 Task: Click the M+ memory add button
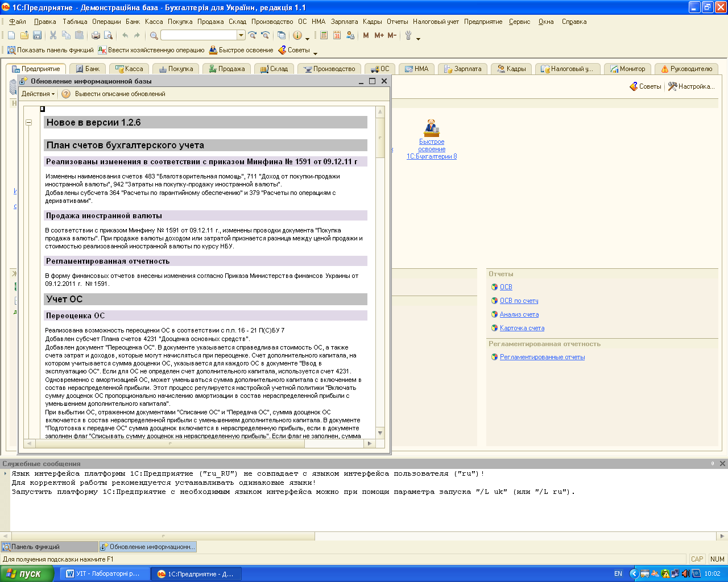pos(379,35)
